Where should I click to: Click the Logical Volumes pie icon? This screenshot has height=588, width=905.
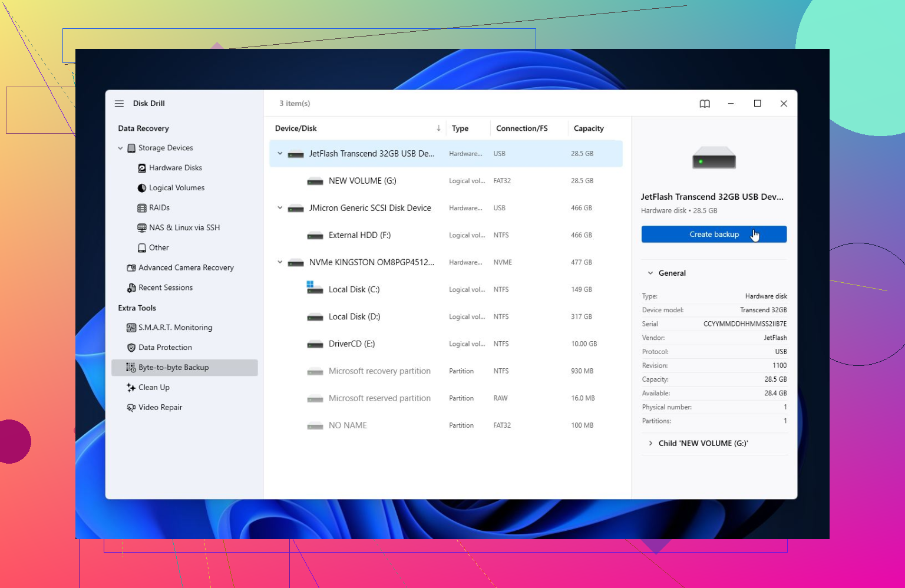coord(142,188)
